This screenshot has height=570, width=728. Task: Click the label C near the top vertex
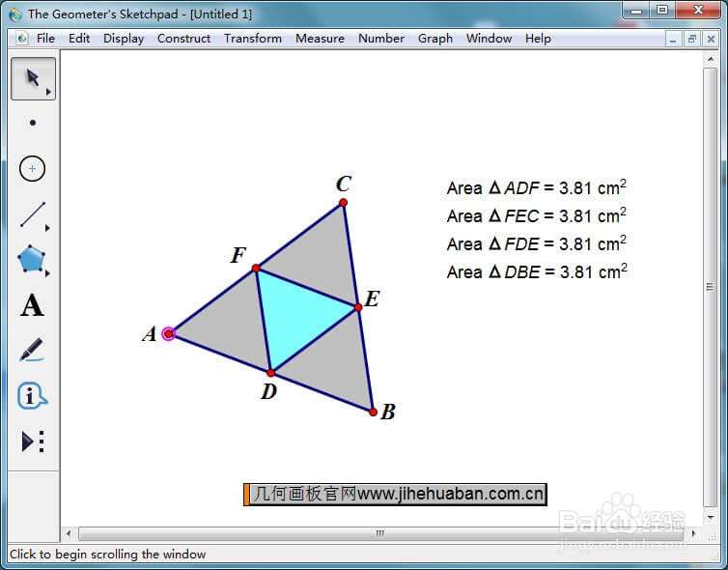tap(344, 184)
